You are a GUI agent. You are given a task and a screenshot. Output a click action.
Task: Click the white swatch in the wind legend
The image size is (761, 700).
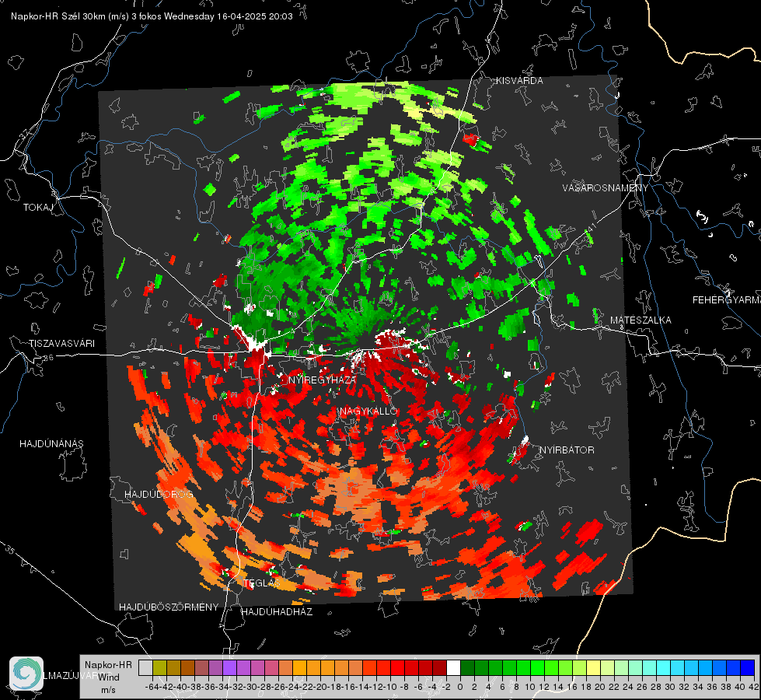pos(453,668)
